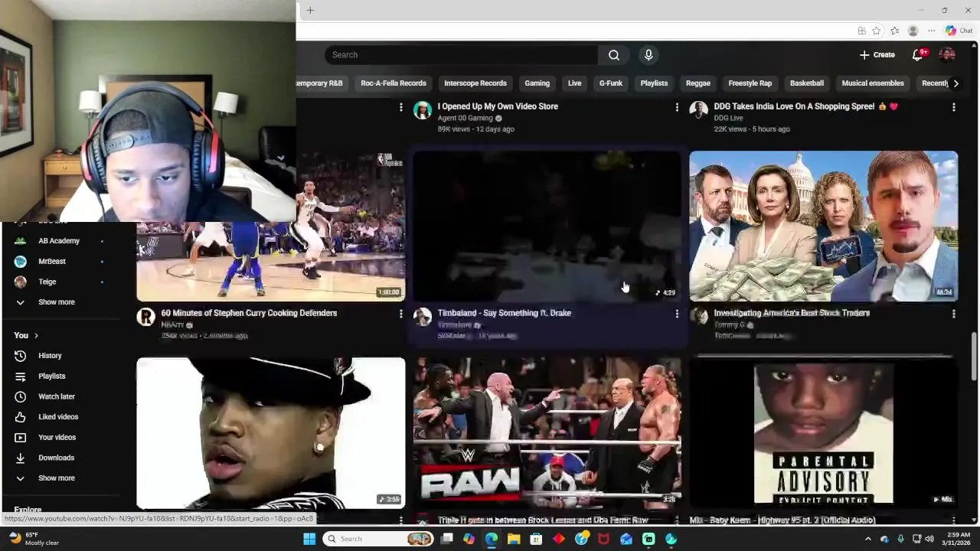This screenshot has height=551, width=980.
Task: Open Your videos page
Action: point(57,438)
